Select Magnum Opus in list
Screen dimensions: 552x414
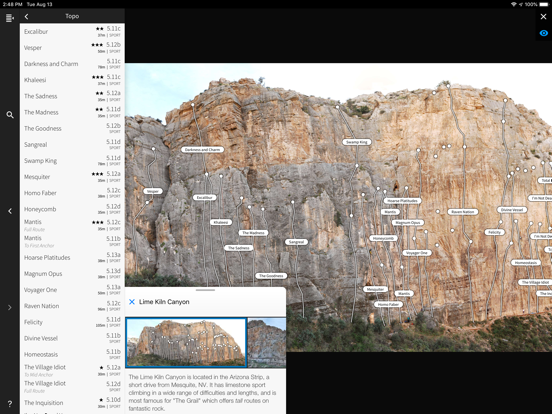click(72, 274)
